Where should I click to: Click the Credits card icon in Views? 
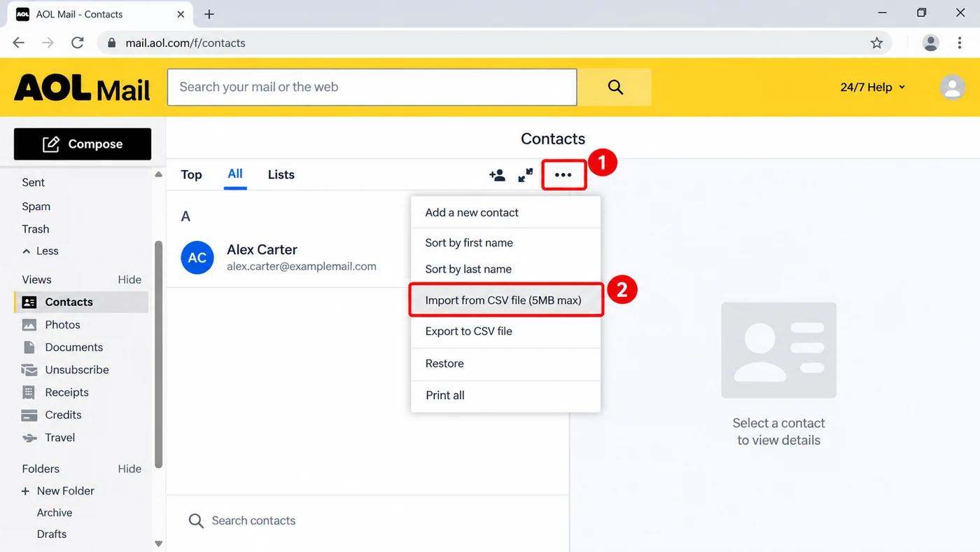(x=29, y=415)
